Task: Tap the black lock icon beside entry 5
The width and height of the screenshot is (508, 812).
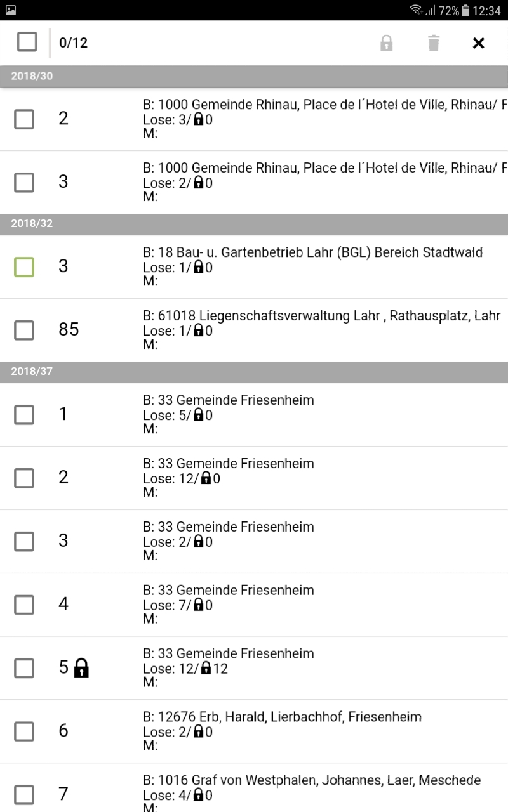Action: 81,668
